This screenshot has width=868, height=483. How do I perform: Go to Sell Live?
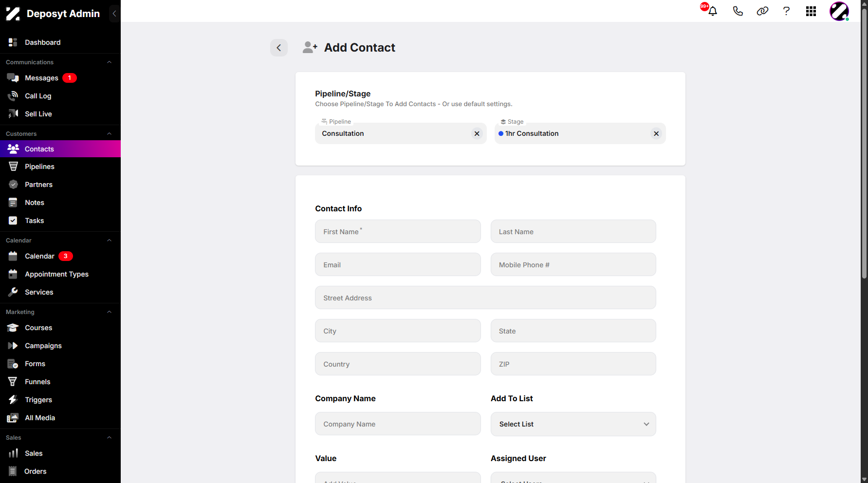point(60,114)
